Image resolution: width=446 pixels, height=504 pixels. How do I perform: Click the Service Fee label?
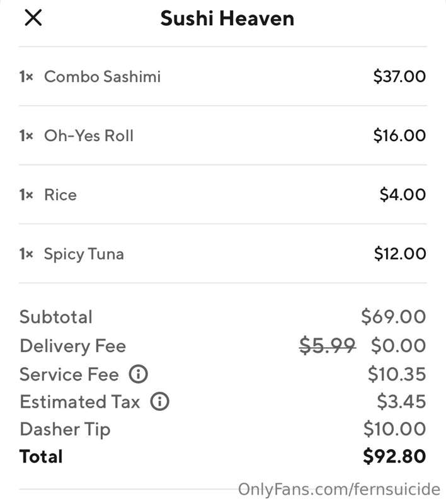click(69, 374)
